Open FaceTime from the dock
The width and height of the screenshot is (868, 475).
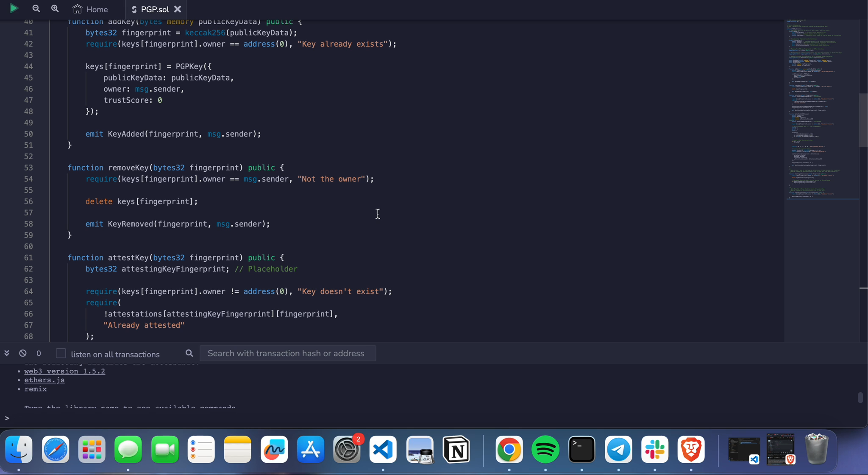(165, 450)
